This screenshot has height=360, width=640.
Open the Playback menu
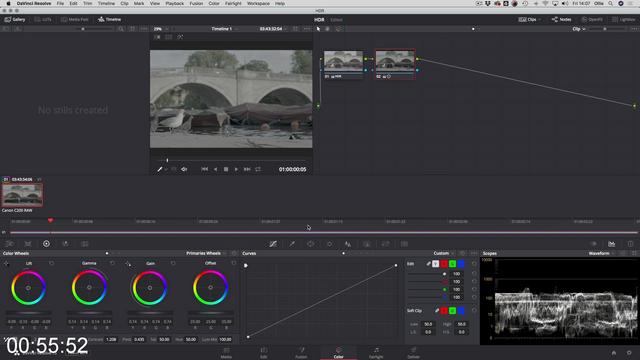[174, 3]
